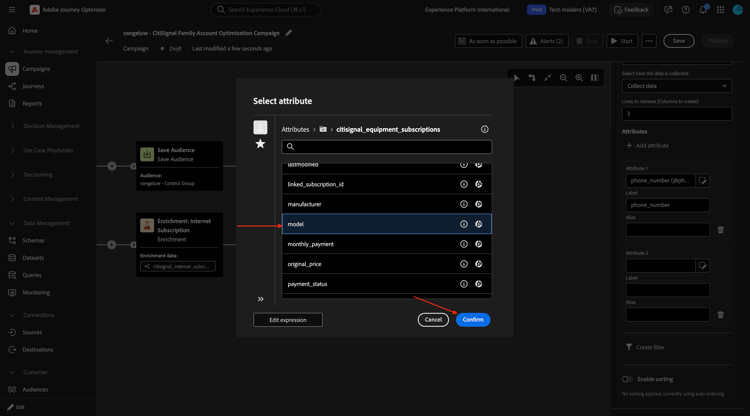
Task: Open info icon for the model attribute
Action: click(x=463, y=224)
